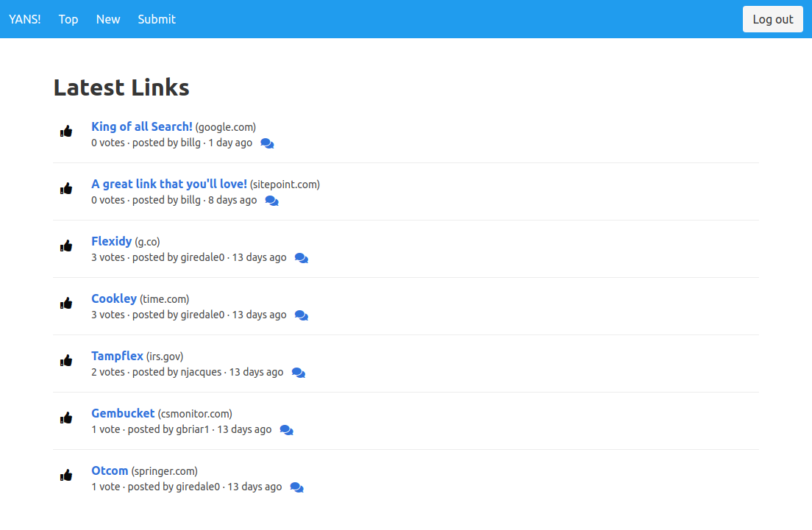Upvote the Gembucket link

click(x=66, y=418)
